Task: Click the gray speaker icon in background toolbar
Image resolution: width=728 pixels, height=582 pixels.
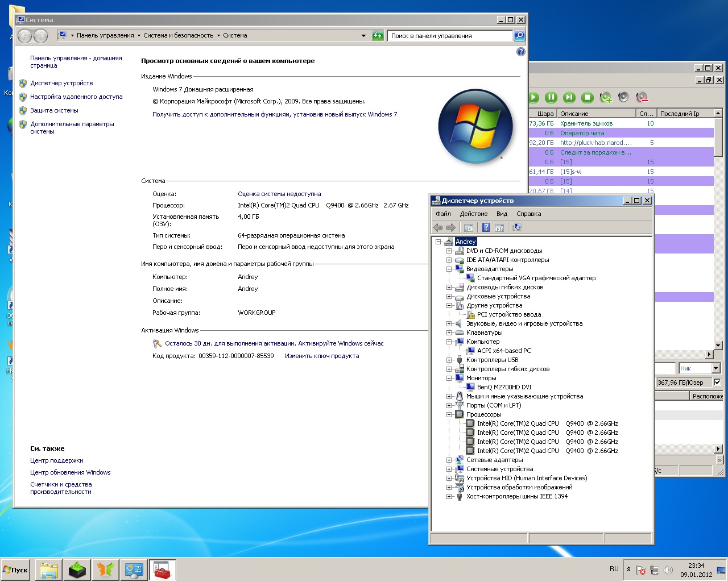Action: pos(624,97)
